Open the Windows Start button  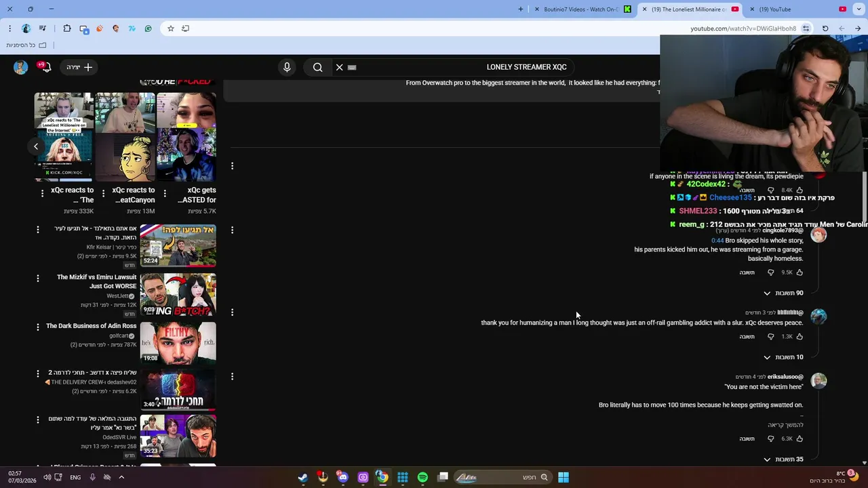tap(563, 477)
